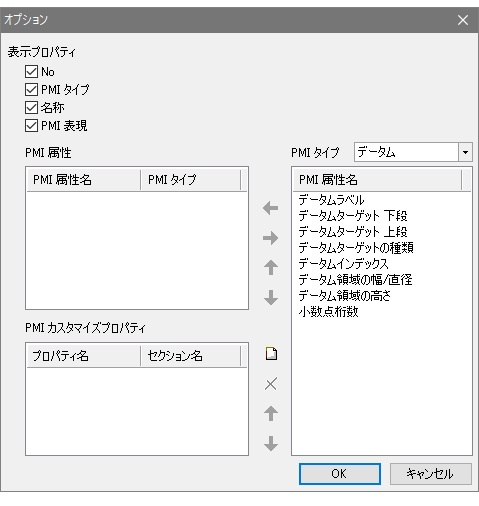Sort by セクション名 column header
479x506 pixels.
point(190,356)
